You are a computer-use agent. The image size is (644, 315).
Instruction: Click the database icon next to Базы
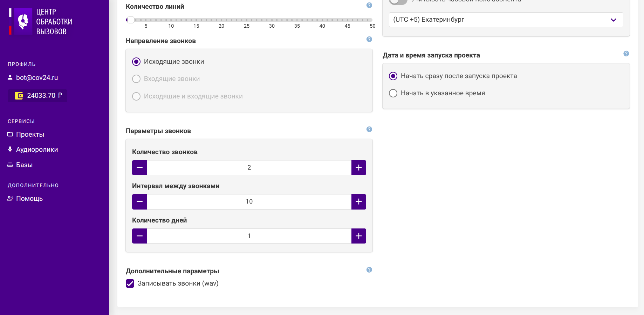click(10, 165)
